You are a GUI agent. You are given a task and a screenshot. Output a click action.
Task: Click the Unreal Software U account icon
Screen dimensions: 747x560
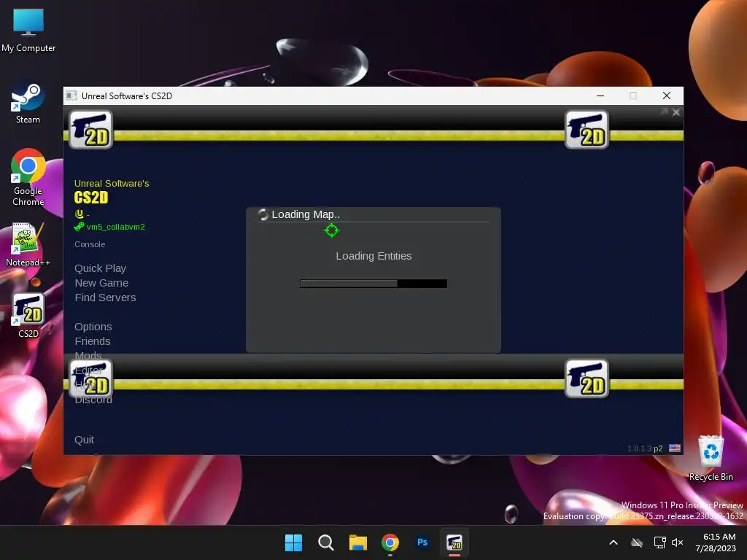click(79, 214)
